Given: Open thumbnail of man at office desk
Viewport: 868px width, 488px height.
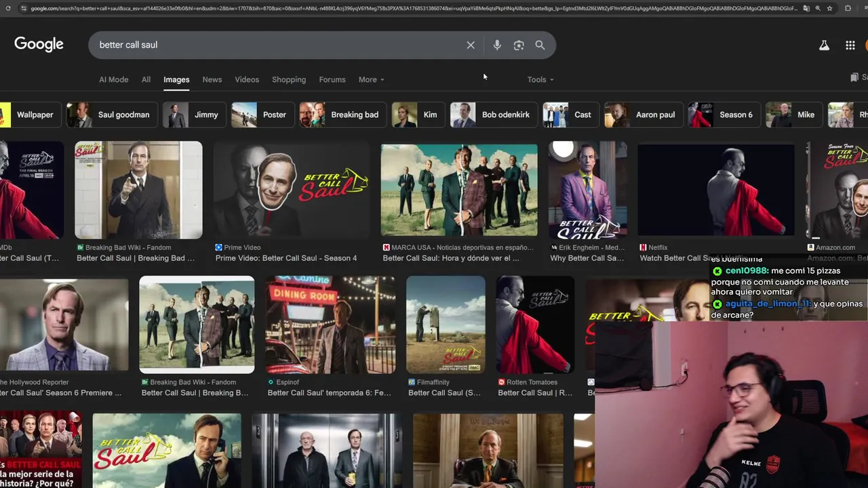Looking at the screenshot, I should 488,451.
